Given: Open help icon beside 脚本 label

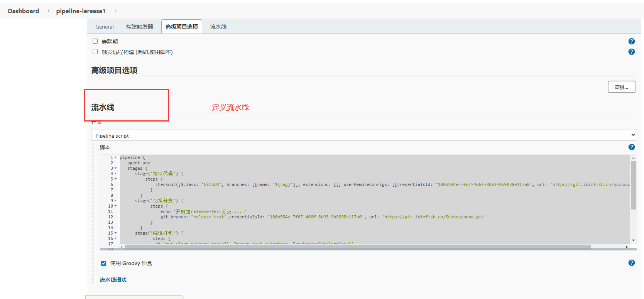Looking at the screenshot, I should click(631, 147).
